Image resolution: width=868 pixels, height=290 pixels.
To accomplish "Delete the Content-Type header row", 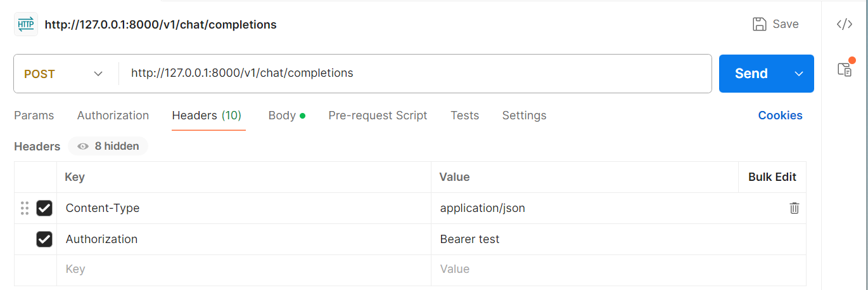I will pos(794,208).
